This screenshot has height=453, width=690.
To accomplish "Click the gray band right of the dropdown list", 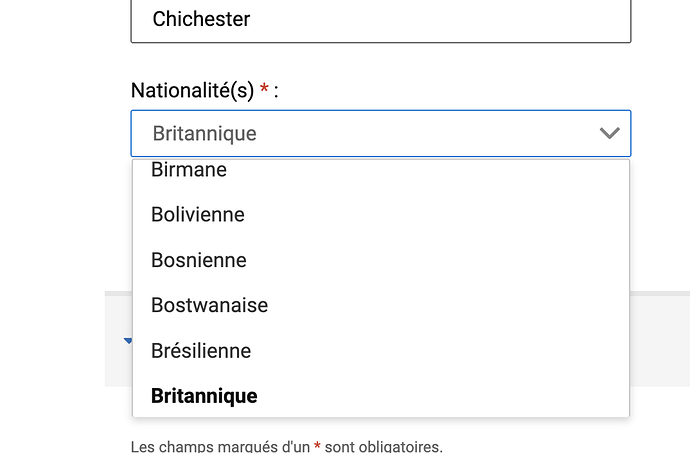I will tap(659, 340).
